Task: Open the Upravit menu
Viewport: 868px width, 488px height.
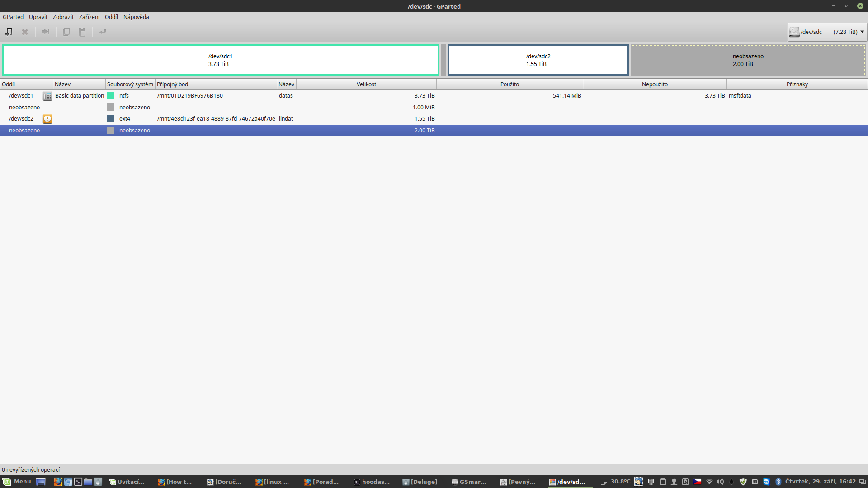Action: pos(38,17)
